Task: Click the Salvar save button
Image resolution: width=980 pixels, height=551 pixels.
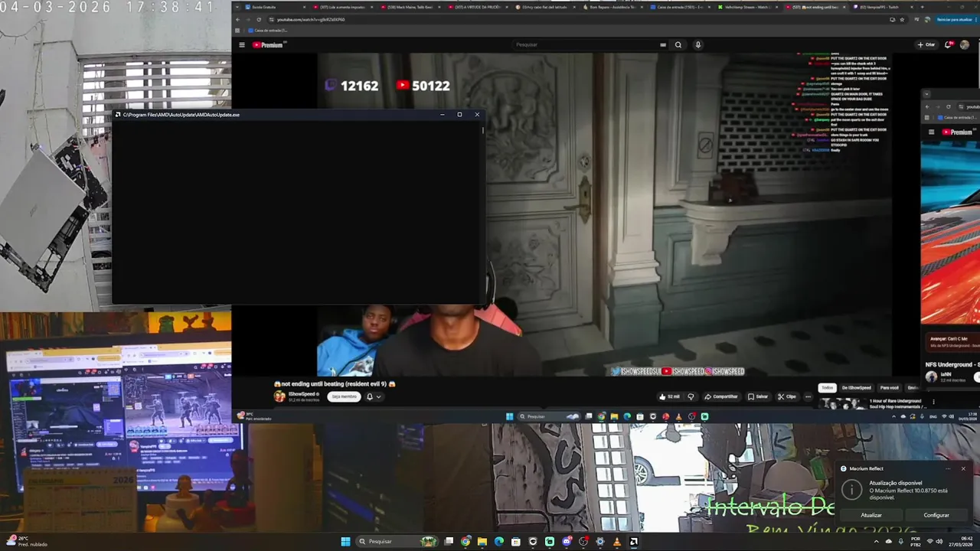Action: coord(758,396)
